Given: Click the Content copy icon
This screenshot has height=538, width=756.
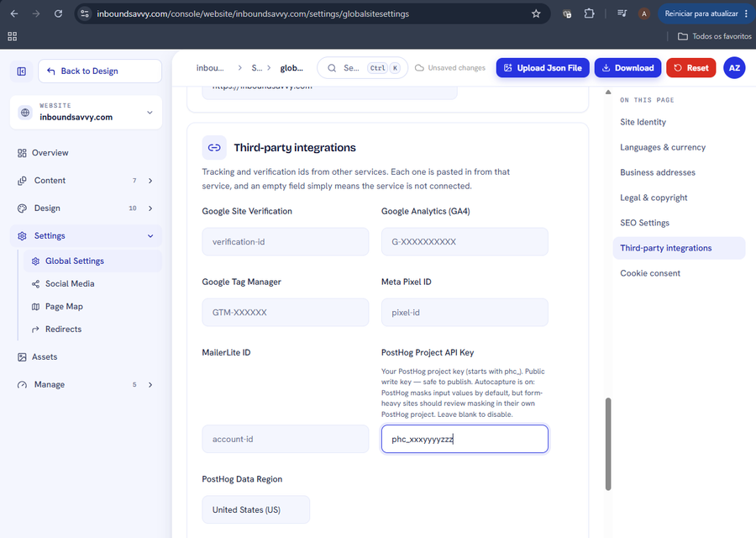Looking at the screenshot, I should point(22,181).
